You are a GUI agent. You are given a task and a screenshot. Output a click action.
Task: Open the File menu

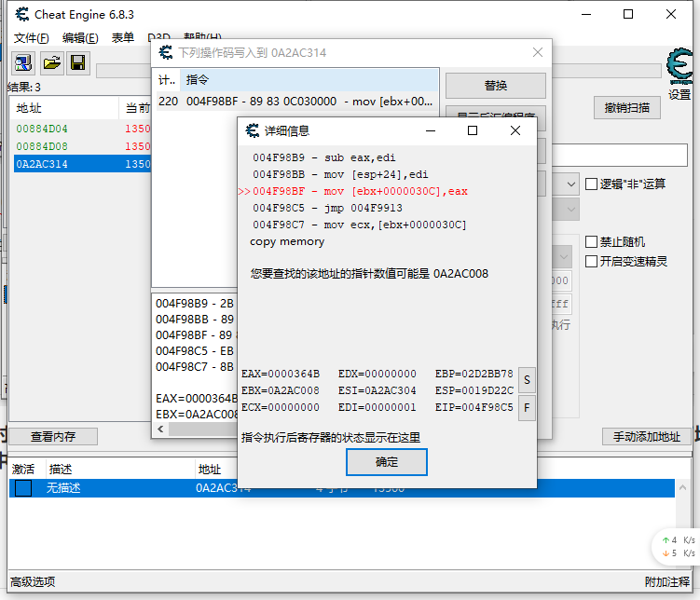click(32, 38)
